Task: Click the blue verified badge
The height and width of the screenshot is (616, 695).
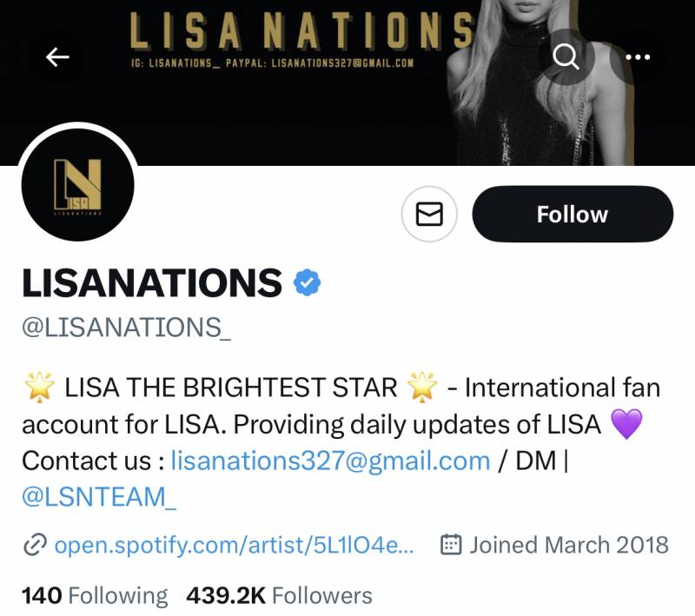Action: [x=308, y=282]
